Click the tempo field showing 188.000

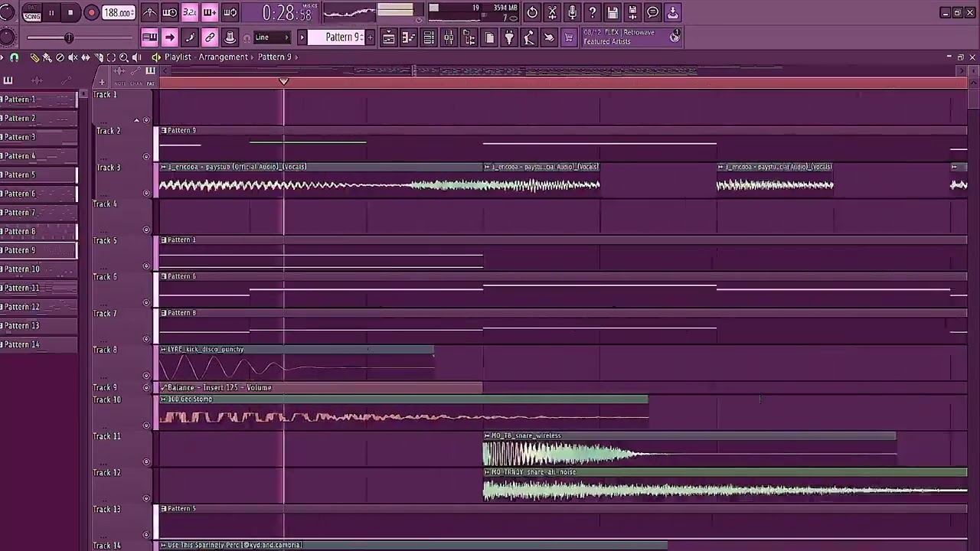(119, 13)
